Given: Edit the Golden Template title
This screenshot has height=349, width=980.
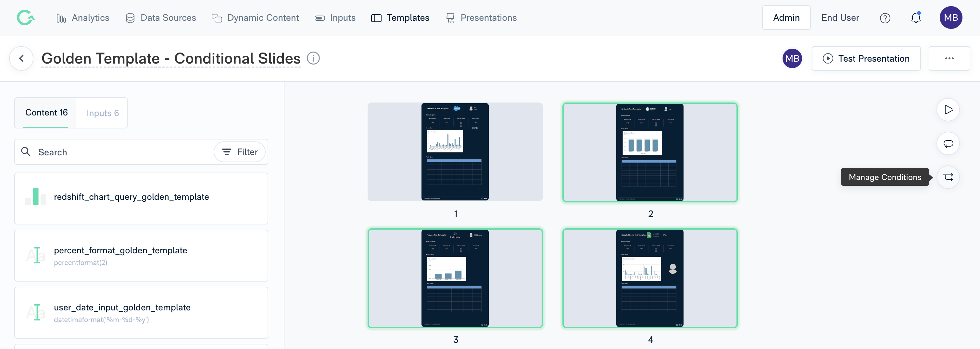Looking at the screenshot, I should pos(171,59).
